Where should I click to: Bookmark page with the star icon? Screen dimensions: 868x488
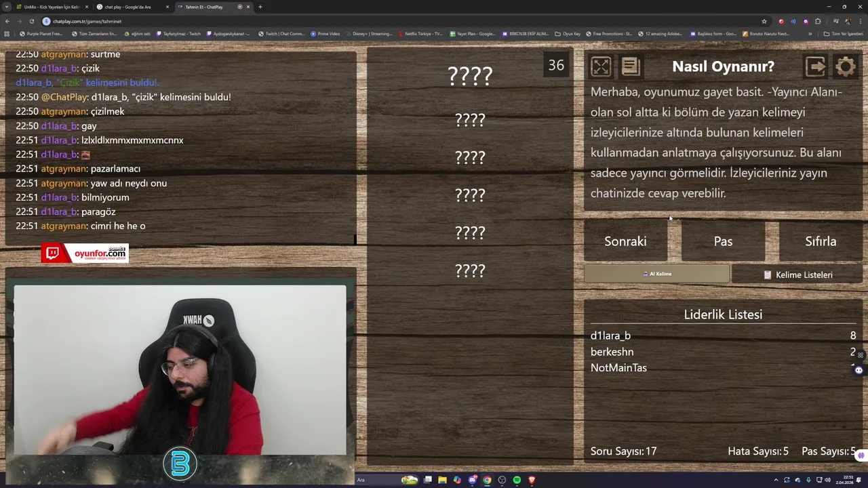click(x=764, y=21)
